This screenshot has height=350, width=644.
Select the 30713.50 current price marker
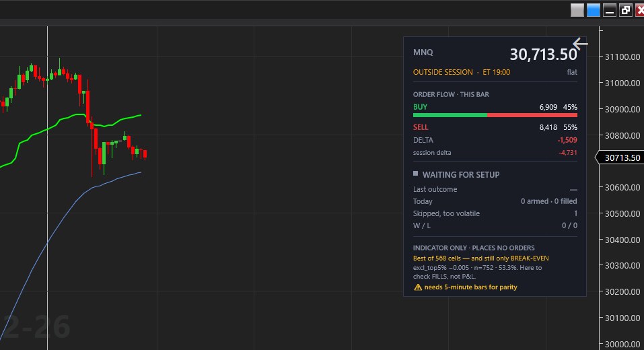click(620, 157)
